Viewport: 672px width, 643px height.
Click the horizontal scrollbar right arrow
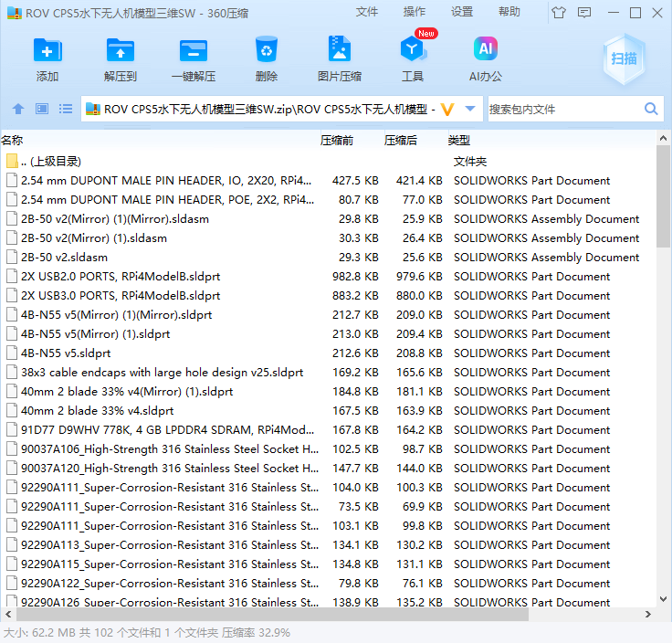coord(647,615)
